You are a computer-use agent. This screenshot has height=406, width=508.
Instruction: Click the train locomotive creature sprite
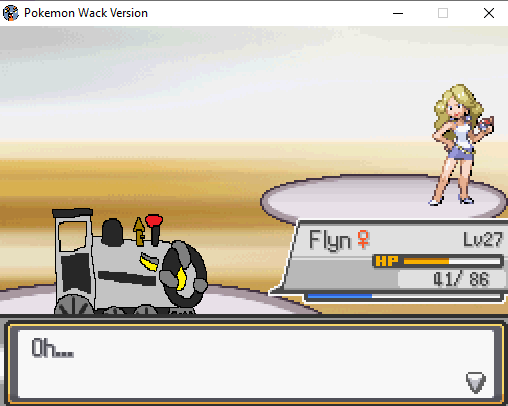pyautogui.click(x=130, y=261)
